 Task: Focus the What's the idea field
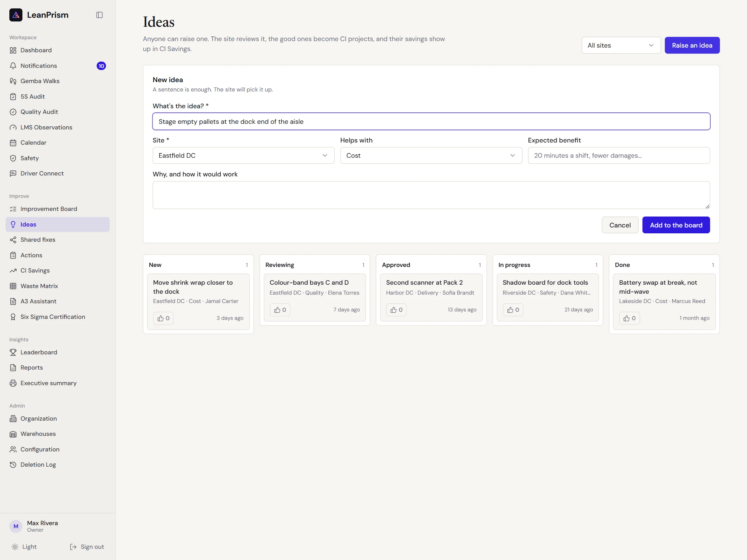[x=431, y=121]
